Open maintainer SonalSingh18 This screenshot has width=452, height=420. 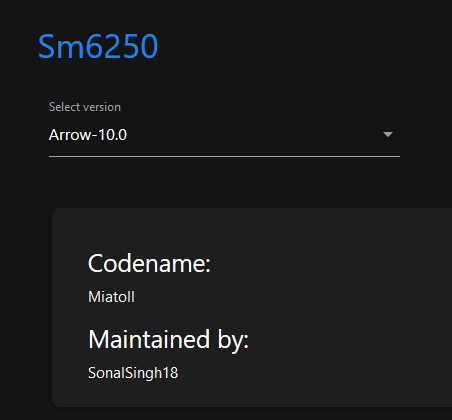(x=133, y=373)
